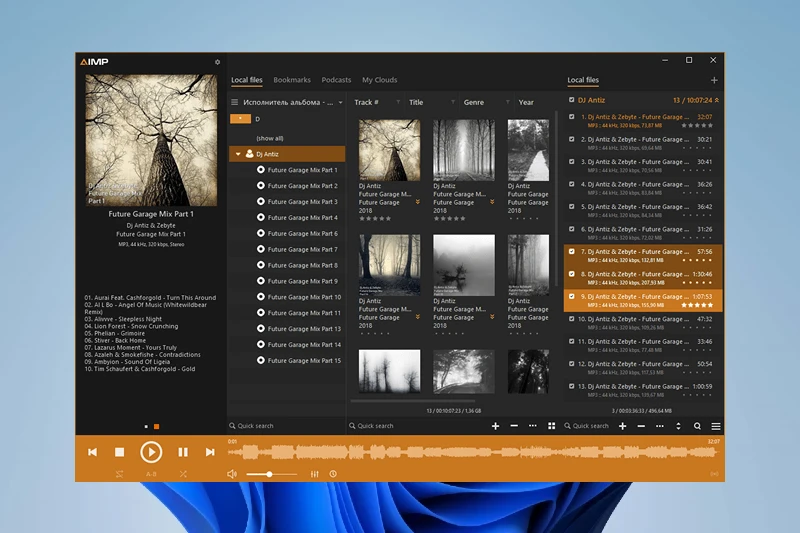The width and height of the screenshot is (800, 533).
Task: Select letter D filter
Action: 258,119
